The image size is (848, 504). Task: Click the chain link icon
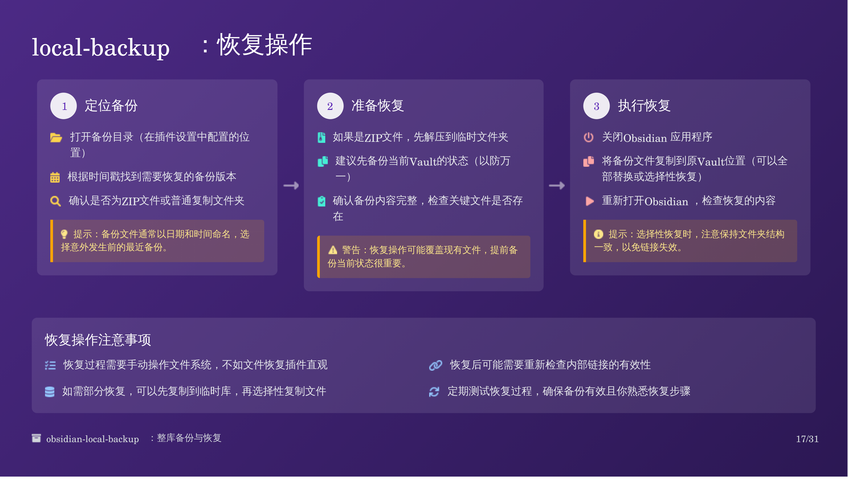pyautogui.click(x=435, y=365)
